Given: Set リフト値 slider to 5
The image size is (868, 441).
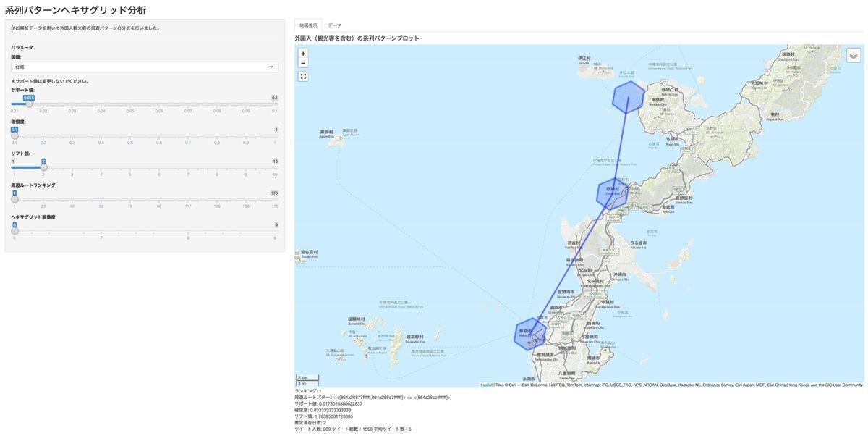Looking at the screenshot, I should [130, 167].
